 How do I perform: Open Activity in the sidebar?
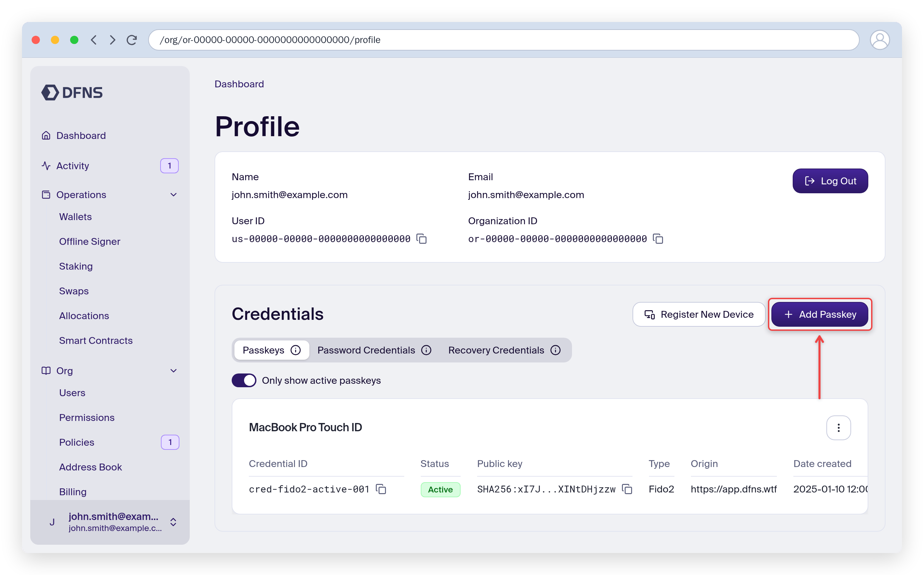tap(73, 166)
